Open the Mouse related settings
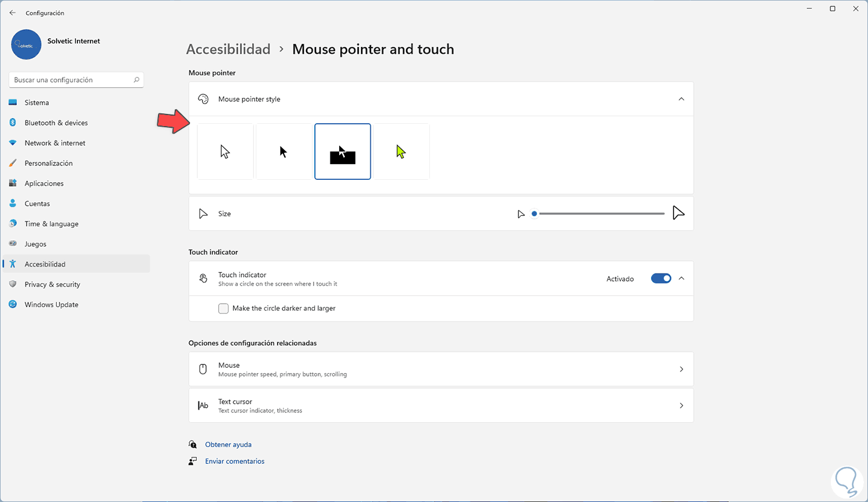The height and width of the screenshot is (502, 868). pyautogui.click(x=441, y=369)
